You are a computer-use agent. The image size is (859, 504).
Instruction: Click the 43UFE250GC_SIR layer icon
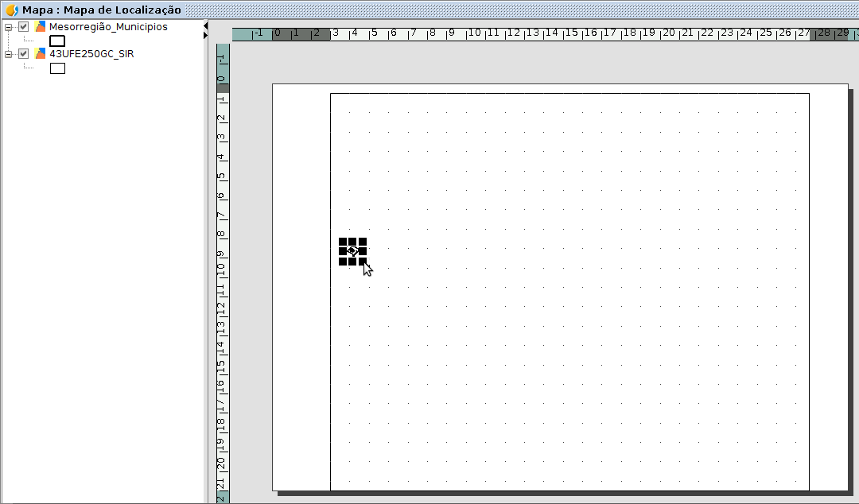click(x=41, y=54)
